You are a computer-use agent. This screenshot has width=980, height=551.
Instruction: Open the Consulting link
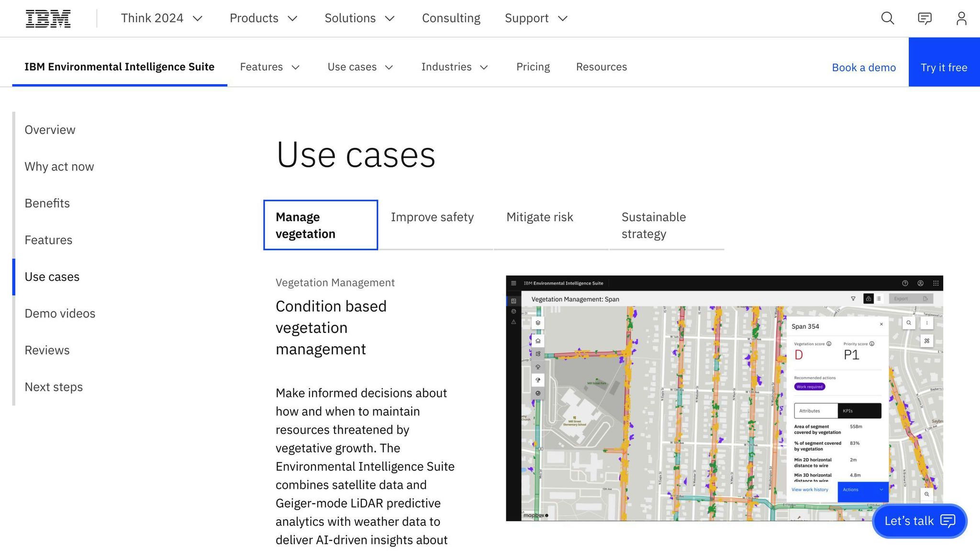tap(451, 18)
